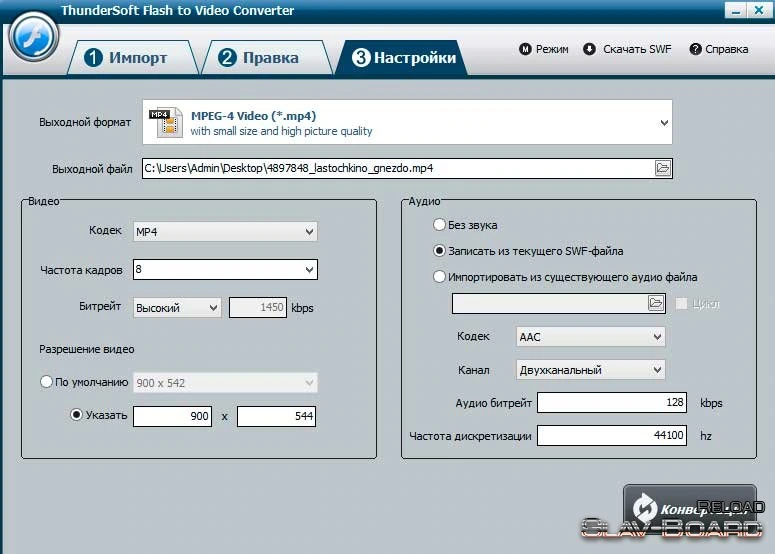Viewport: 775px width, 554px height.
Task: Click the Скачать SWF download icon
Action: [589, 49]
